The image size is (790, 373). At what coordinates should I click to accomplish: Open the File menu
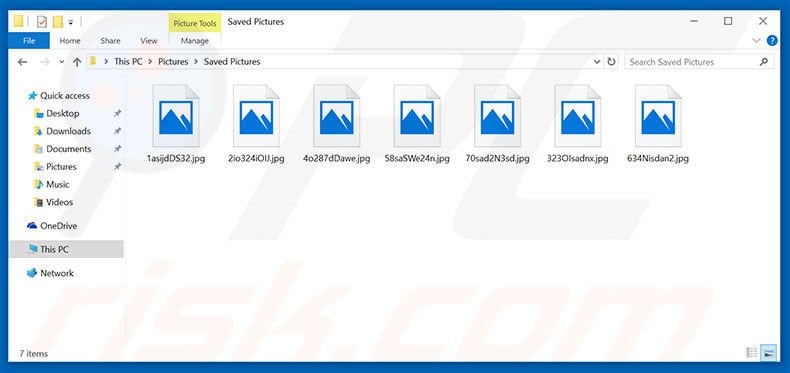29,41
